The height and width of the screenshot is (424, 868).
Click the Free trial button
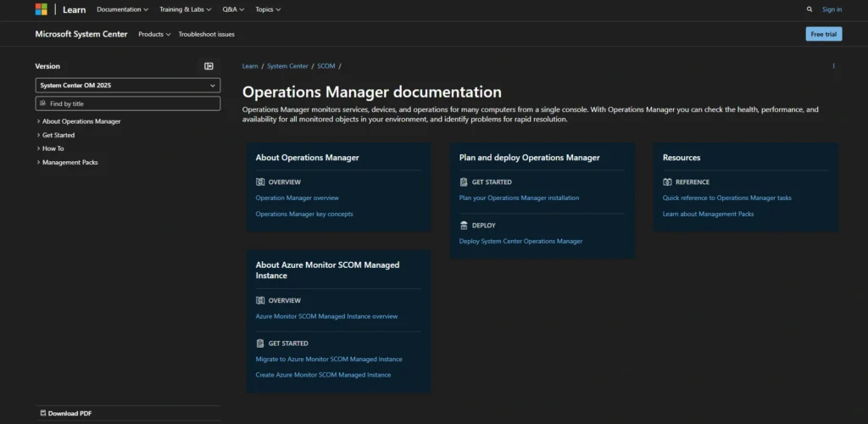tap(824, 34)
